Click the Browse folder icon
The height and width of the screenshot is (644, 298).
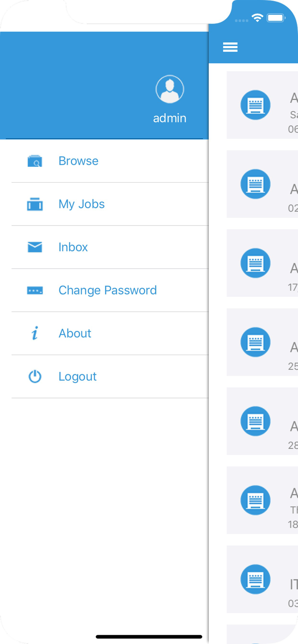click(x=35, y=161)
